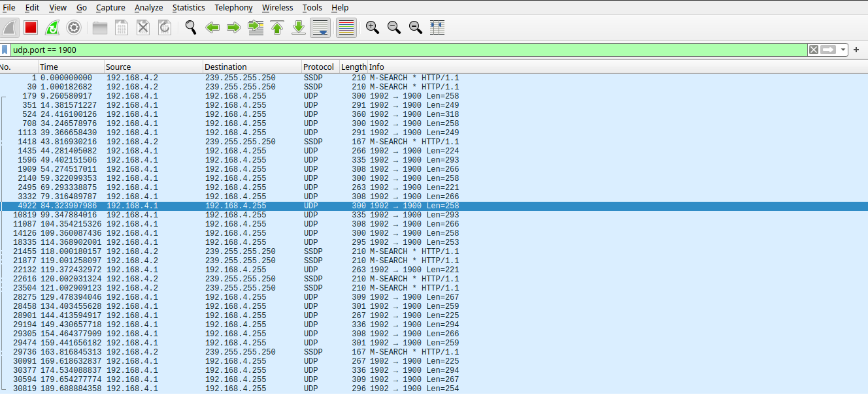
Task: Select packet 30377 with Len=294
Action: [x=434, y=370]
